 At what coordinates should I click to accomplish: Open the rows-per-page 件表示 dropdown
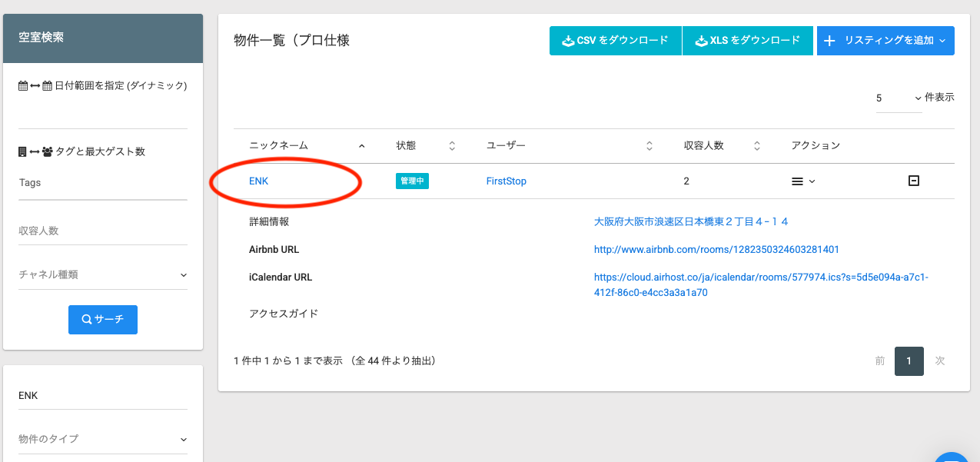coord(899,98)
